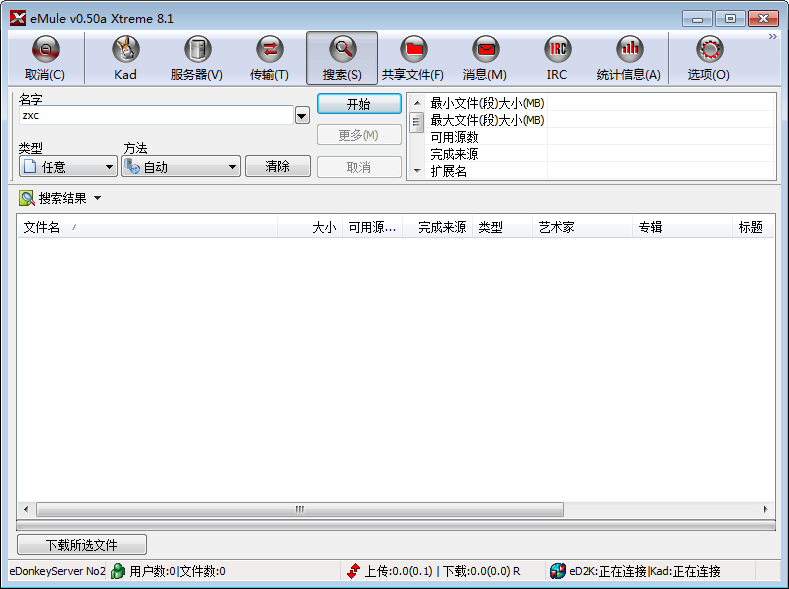Click results horizontal scroll left arrow

tap(26, 509)
